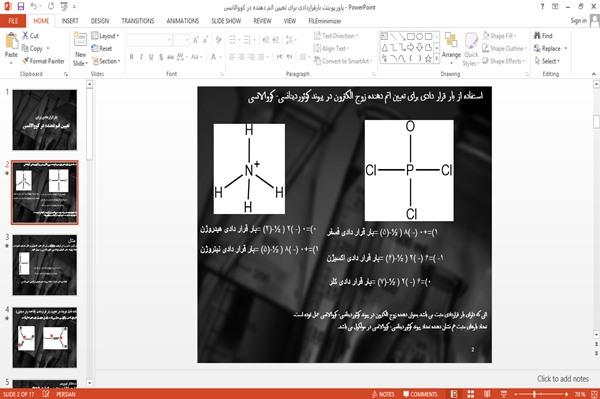Open the FILE tab

[x=13, y=21]
